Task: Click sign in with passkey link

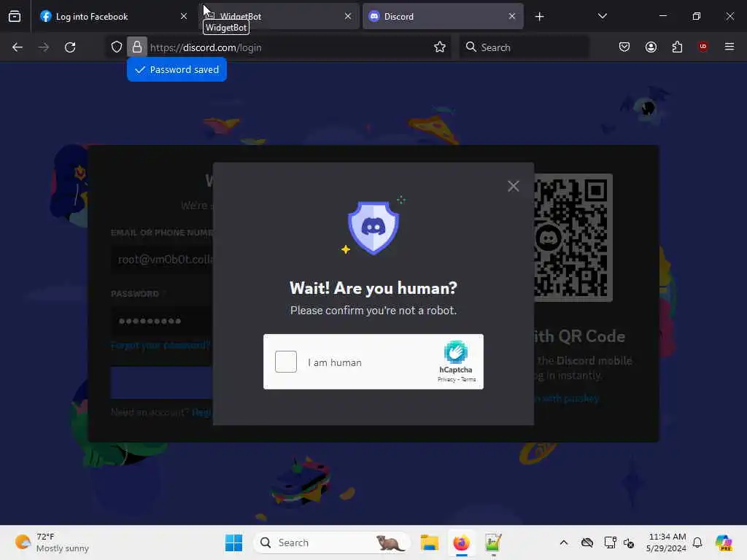Action: click(566, 399)
